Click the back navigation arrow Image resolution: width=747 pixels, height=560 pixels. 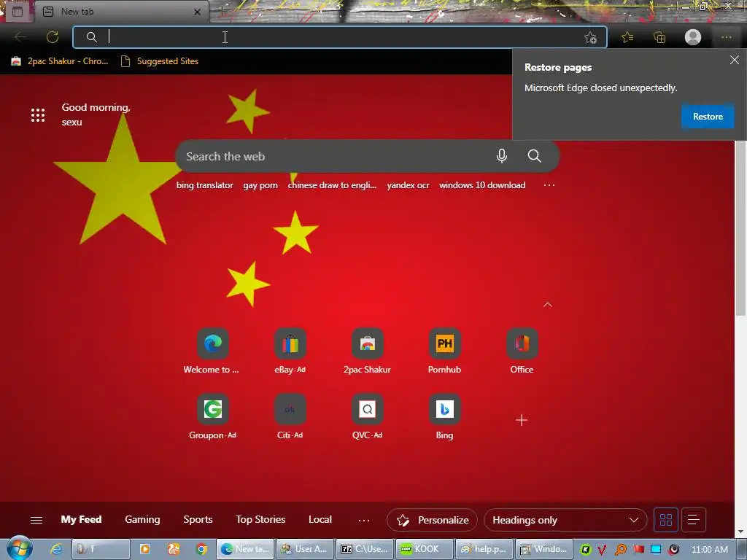point(20,37)
